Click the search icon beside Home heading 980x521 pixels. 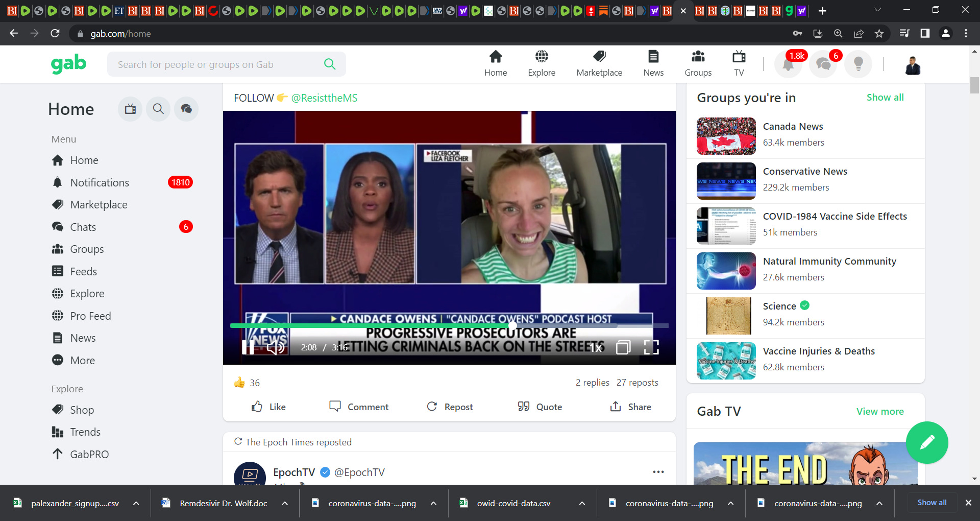click(x=158, y=109)
